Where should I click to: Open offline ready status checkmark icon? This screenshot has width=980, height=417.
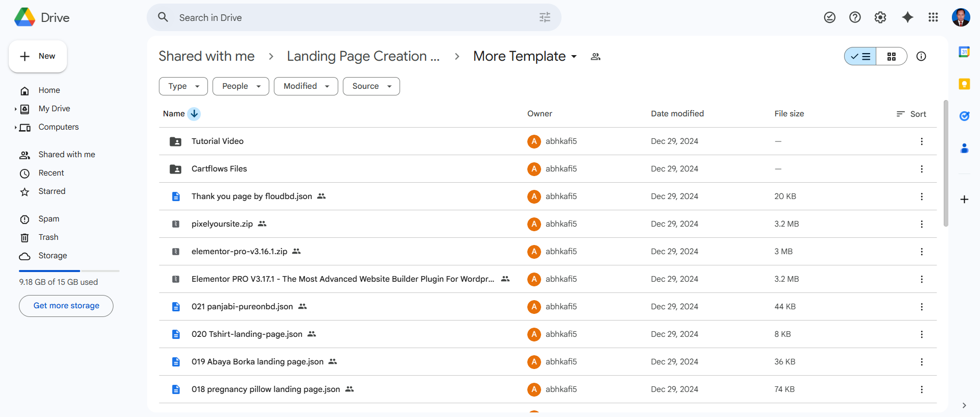pos(829,17)
